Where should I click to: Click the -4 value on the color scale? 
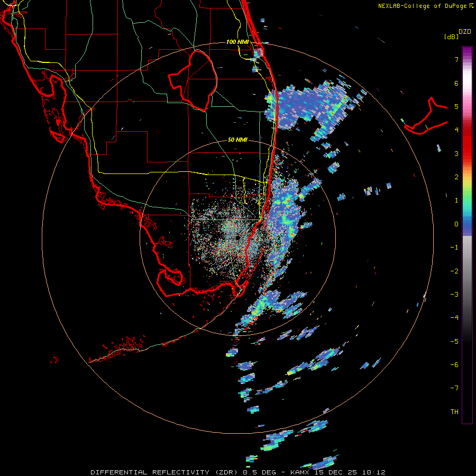tap(454, 317)
